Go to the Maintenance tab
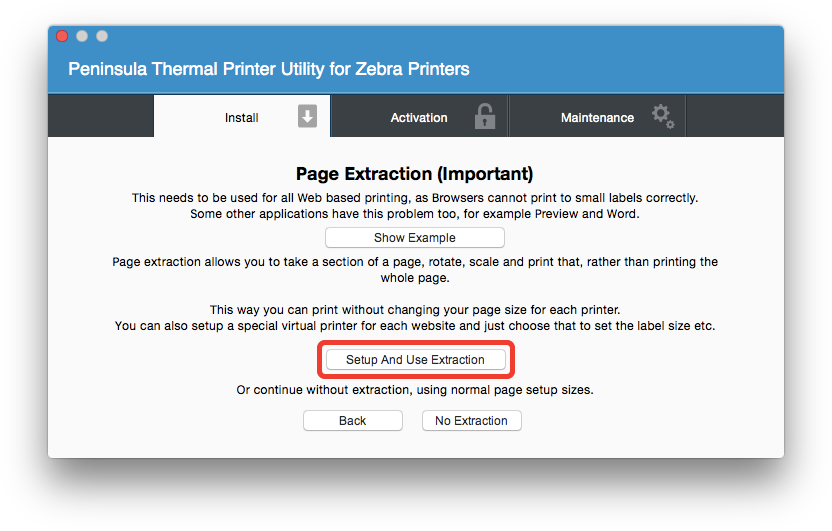Screen dimensions: 832x531 597,117
